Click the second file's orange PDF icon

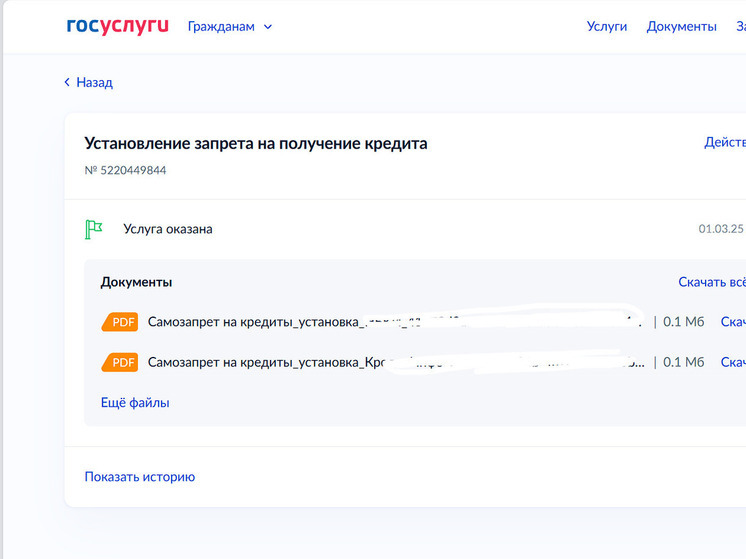click(120, 362)
